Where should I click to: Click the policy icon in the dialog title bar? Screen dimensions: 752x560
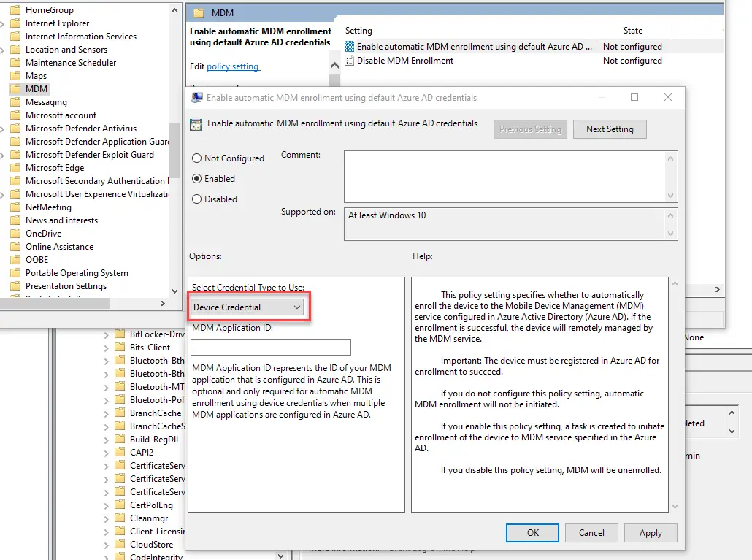point(196,97)
